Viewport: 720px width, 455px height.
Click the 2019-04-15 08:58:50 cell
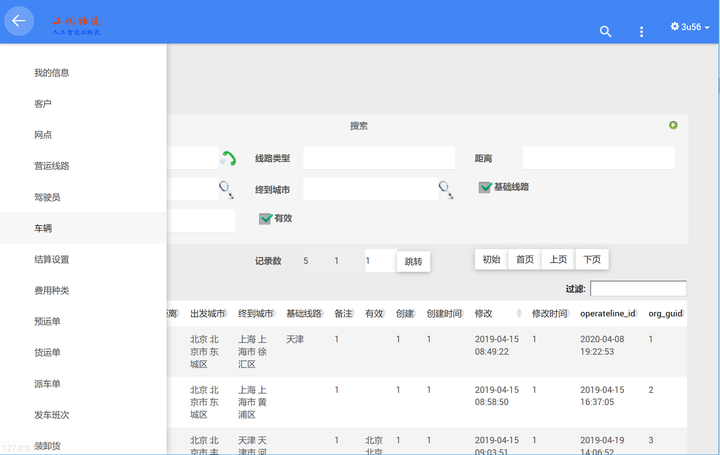[x=497, y=396]
